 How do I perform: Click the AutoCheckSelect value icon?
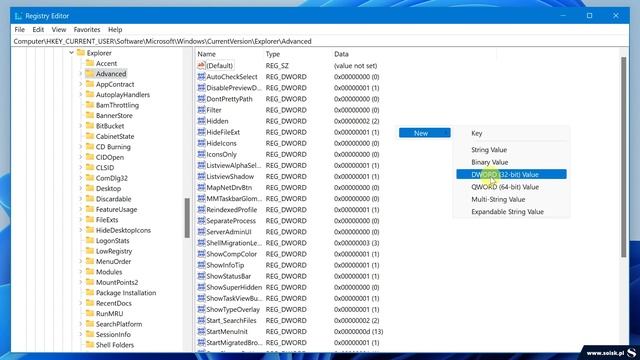[x=201, y=77]
